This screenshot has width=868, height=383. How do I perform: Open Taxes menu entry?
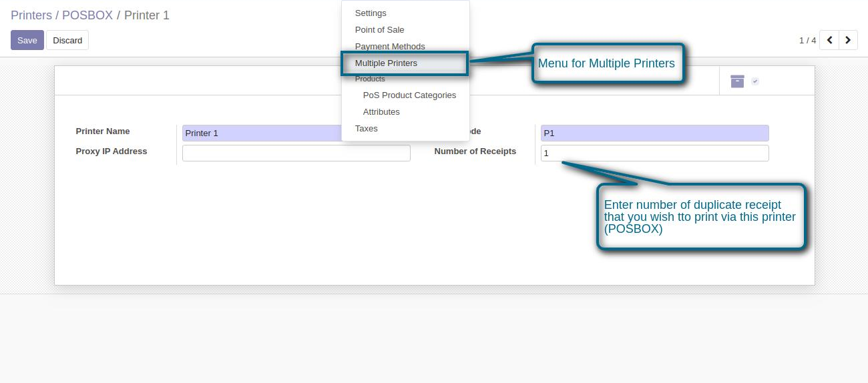point(366,129)
